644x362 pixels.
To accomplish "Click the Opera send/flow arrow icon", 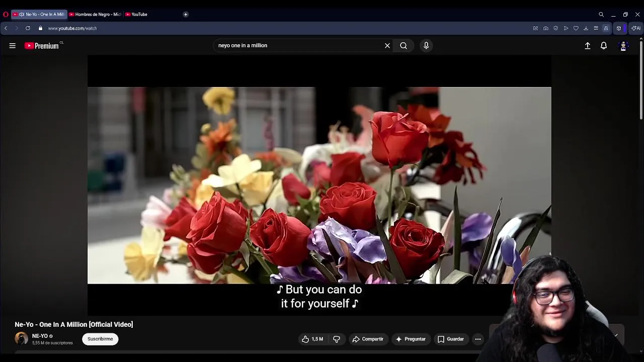I will click(566, 28).
